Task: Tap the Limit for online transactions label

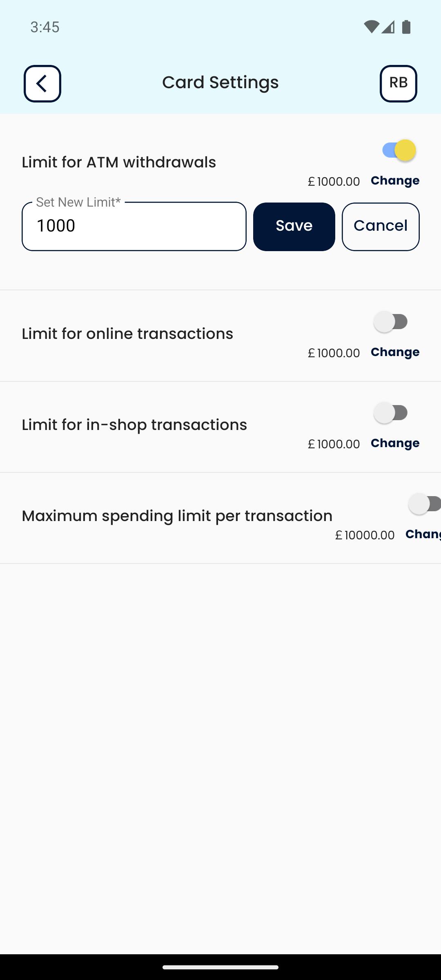Action: tap(127, 334)
